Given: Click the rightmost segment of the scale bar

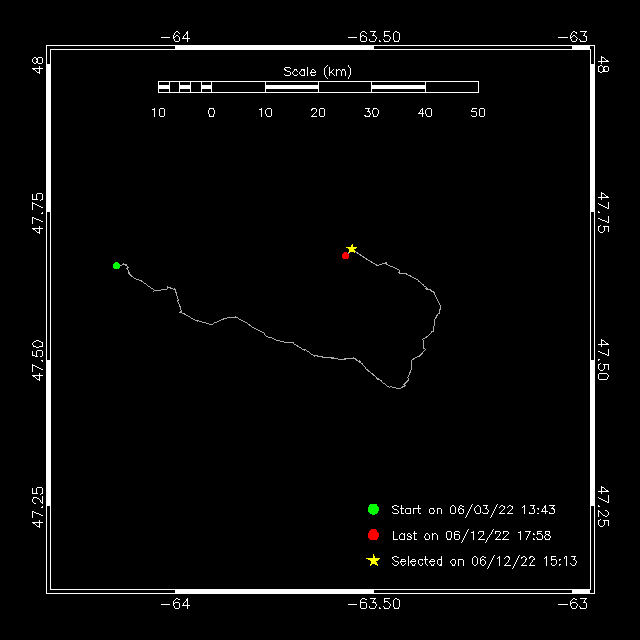Looking at the screenshot, I should click(x=451, y=87).
